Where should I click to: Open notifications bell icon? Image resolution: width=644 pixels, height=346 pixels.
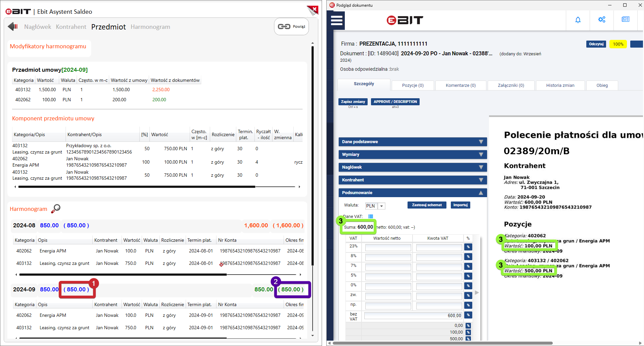coord(578,20)
